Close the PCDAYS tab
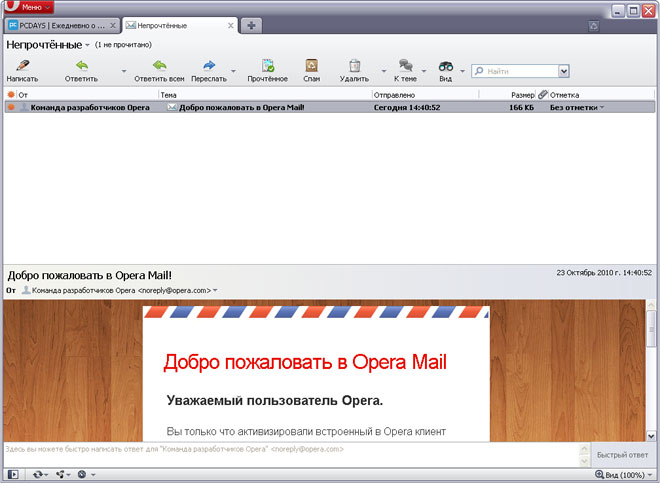 coord(113,26)
